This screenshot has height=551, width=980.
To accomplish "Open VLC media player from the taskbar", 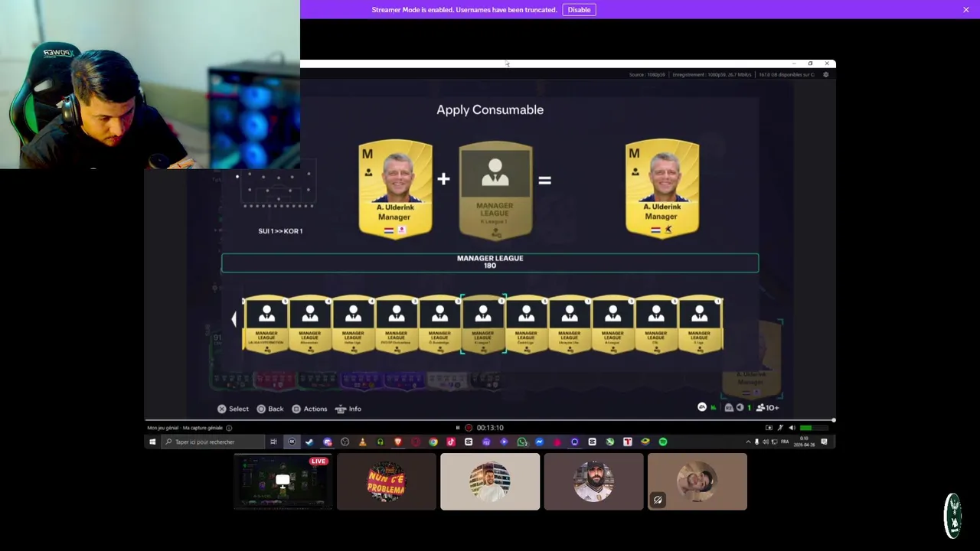I will pyautogui.click(x=362, y=442).
